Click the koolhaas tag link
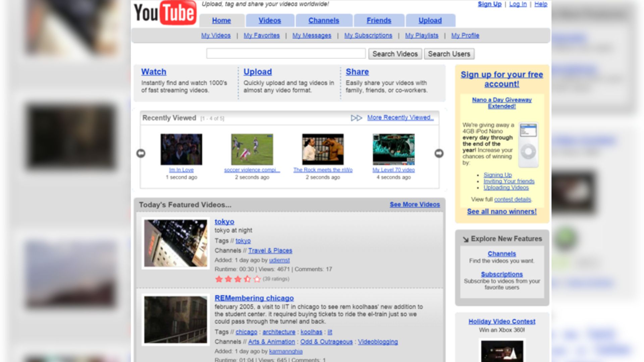Screen dimensions: 644x362 point(311,332)
